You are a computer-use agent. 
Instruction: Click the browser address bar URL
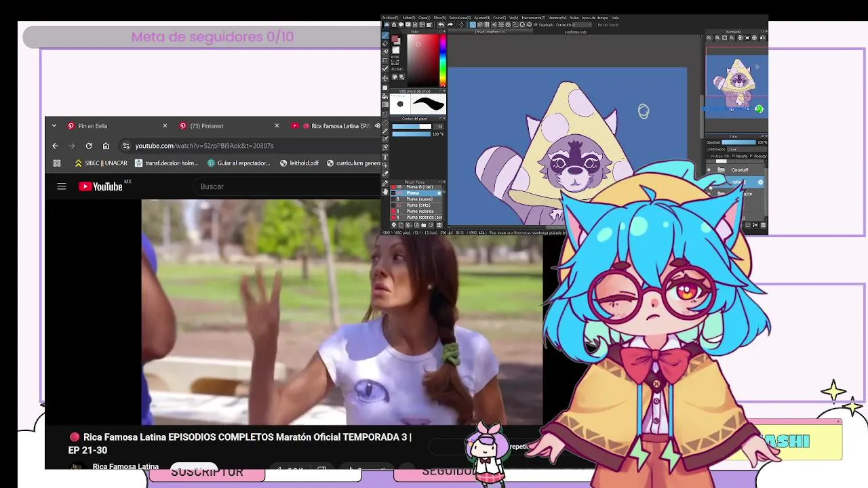(204, 146)
